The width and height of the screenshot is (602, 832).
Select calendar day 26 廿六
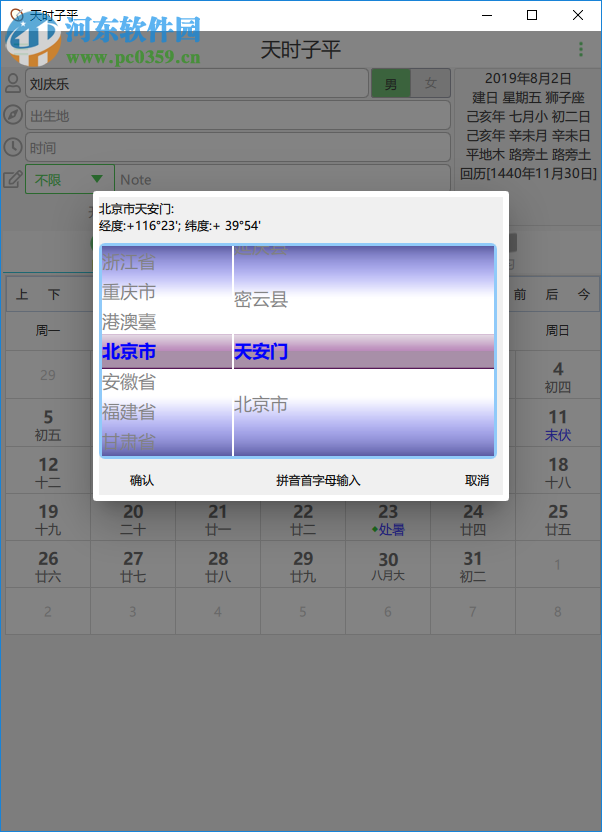coord(48,565)
